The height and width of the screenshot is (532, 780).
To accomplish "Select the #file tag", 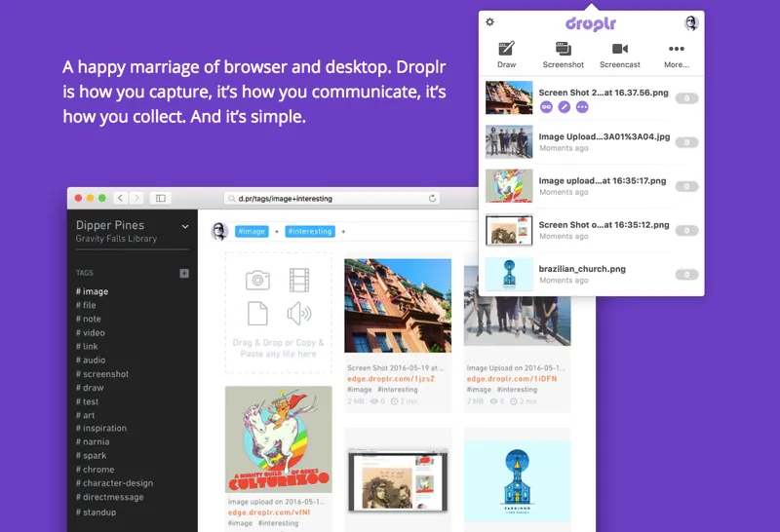I will point(86,305).
